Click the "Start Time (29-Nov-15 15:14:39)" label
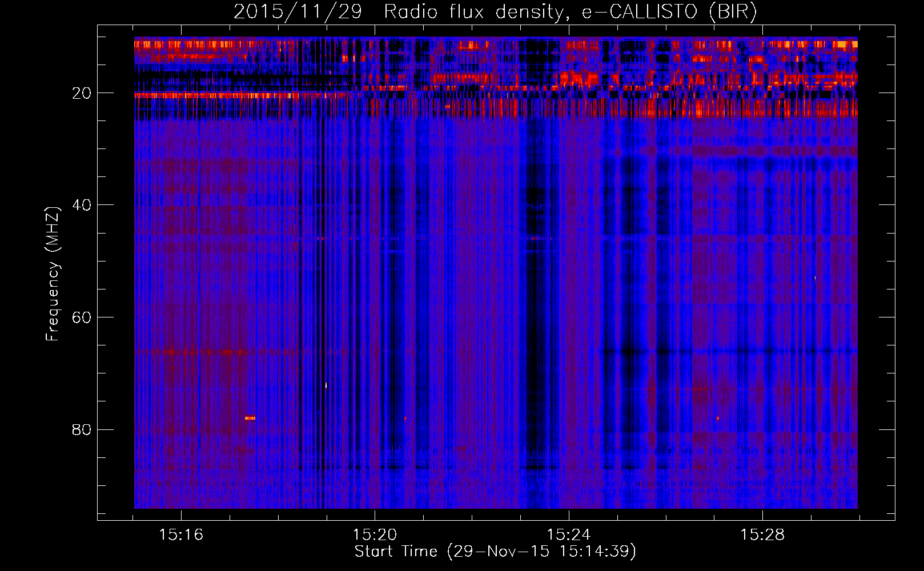The height and width of the screenshot is (571, 924). pyautogui.click(x=495, y=552)
